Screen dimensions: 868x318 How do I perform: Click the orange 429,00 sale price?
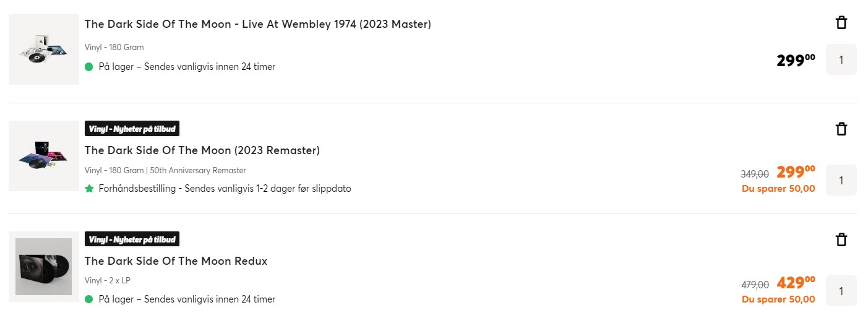coord(796,283)
